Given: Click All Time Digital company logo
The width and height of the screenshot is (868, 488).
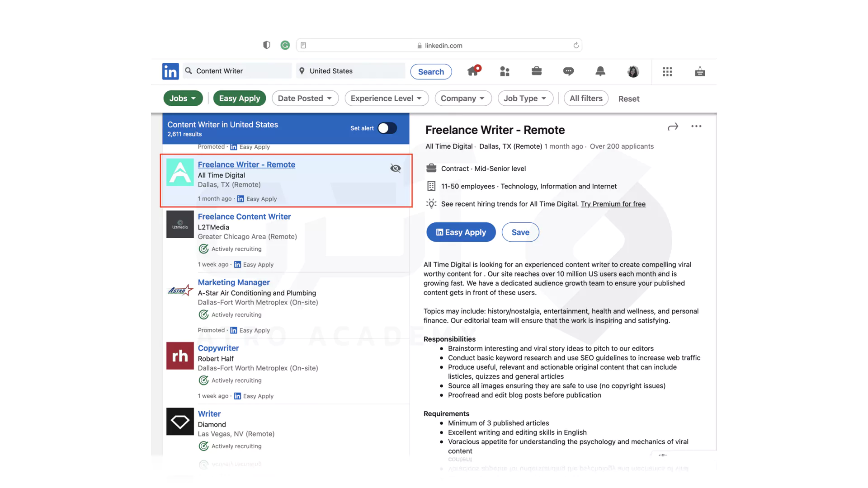Looking at the screenshot, I should 180,172.
